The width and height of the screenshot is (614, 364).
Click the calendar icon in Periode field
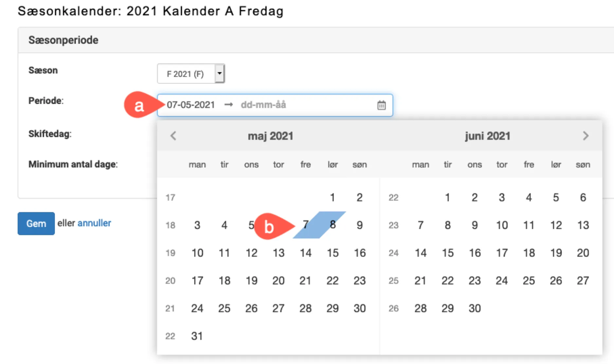coord(381,105)
